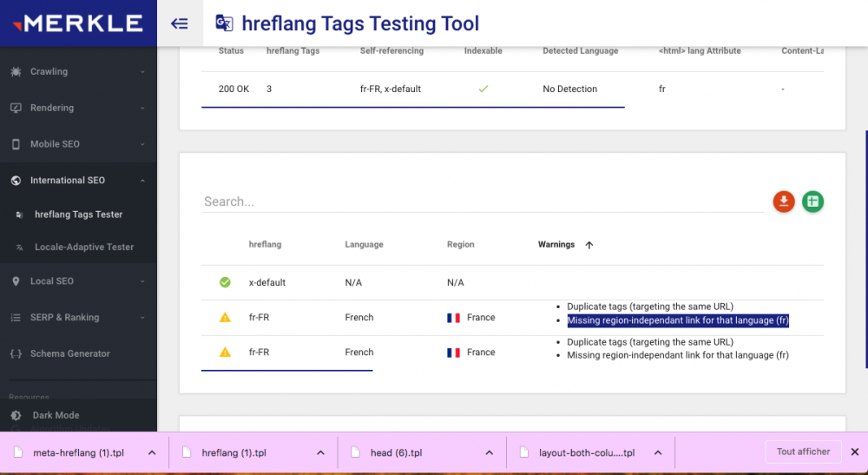This screenshot has height=475, width=868.
Task: Open the head (6).tpl downloaded file
Action: (396, 452)
